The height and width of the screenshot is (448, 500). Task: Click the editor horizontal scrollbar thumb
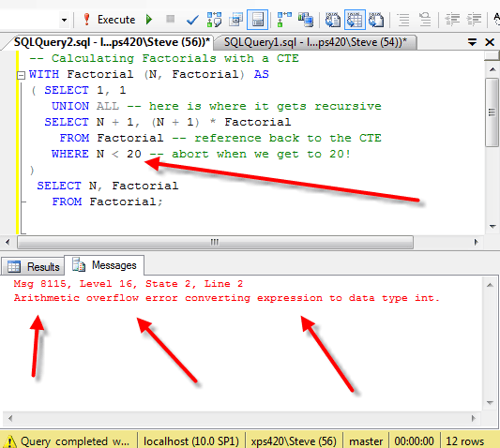point(215,242)
